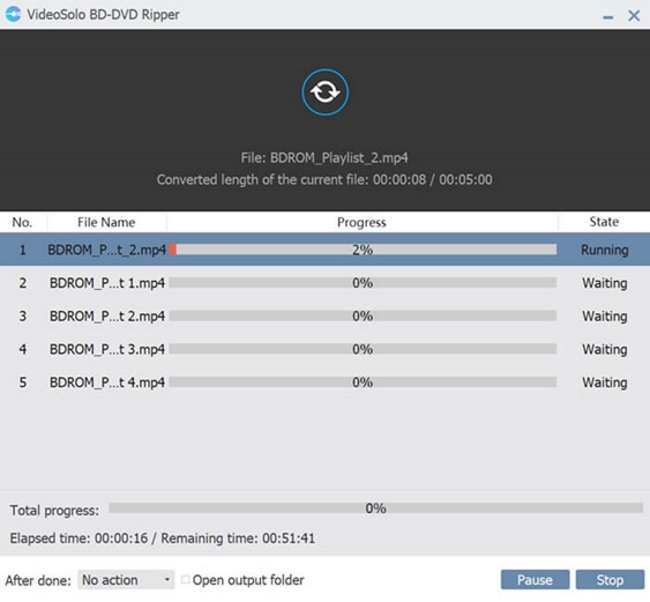The image size is (650, 602).
Task: Close the VideoSolo BD-DVD Ripper window
Action: [x=634, y=16]
